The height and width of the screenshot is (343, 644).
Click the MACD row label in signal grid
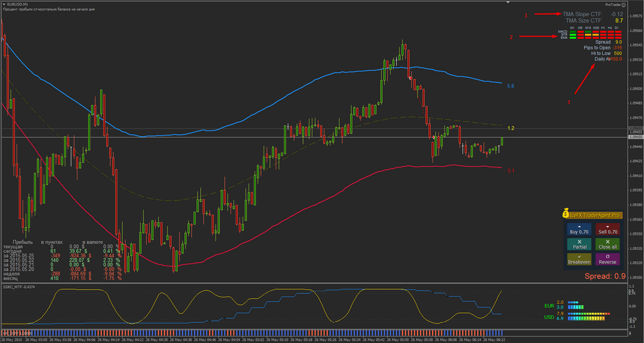coord(563,32)
